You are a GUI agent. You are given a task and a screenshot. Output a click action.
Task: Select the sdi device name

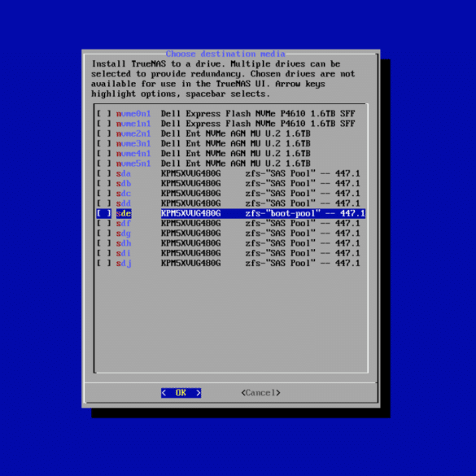point(124,253)
